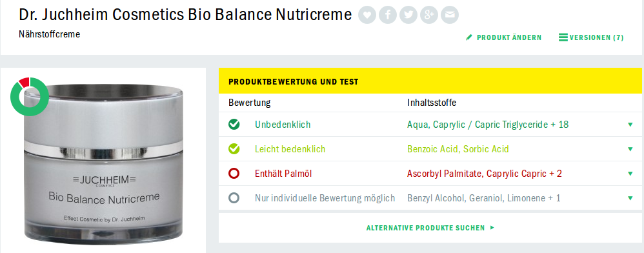Click the Bio Balance Nutricreme jar image
Screen dimensions: 644x253
pos(103,163)
